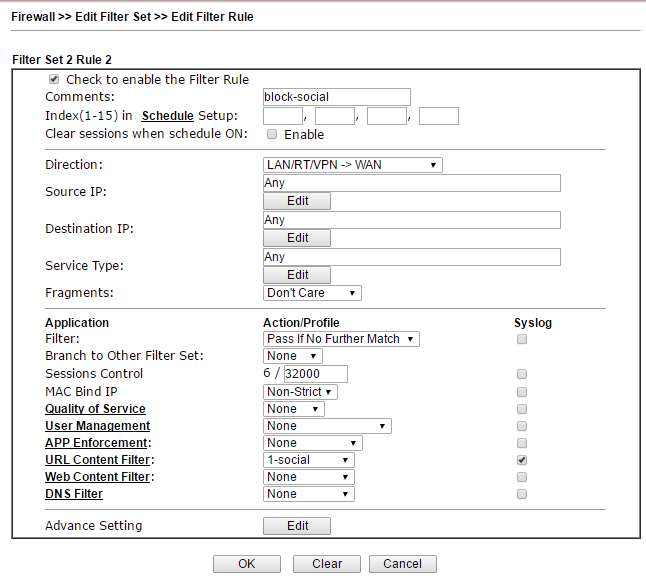Open the DNS Filter link
This screenshot has width=646, height=583.
pos(74,494)
